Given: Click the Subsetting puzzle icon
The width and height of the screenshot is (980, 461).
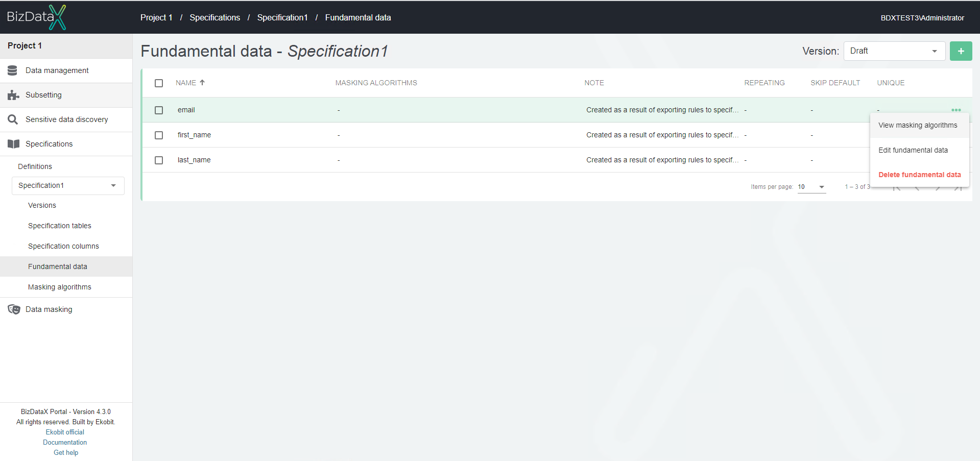Looking at the screenshot, I should 13,95.
